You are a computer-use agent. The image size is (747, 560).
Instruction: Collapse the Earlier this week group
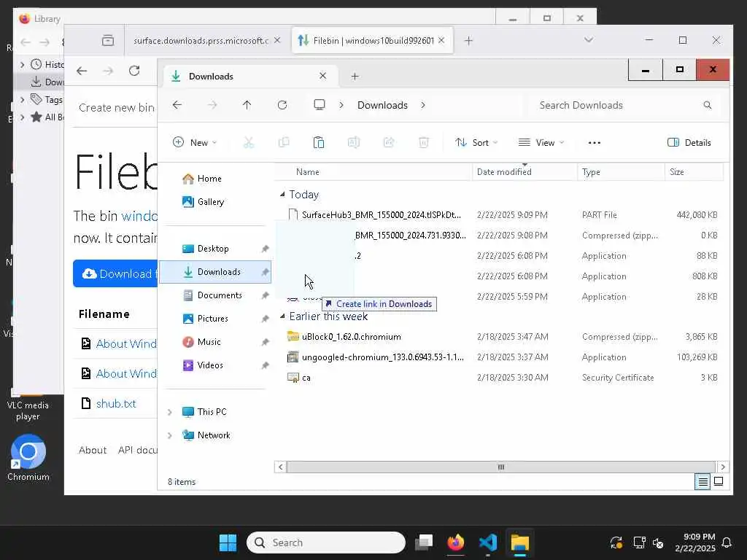tap(282, 316)
